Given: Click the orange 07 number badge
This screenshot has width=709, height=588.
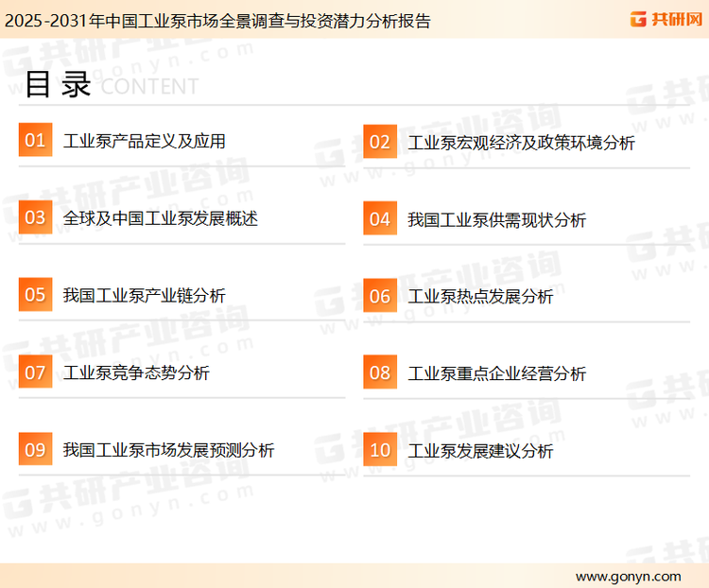Looking at the screenshot, I should [x=35, y=372].
